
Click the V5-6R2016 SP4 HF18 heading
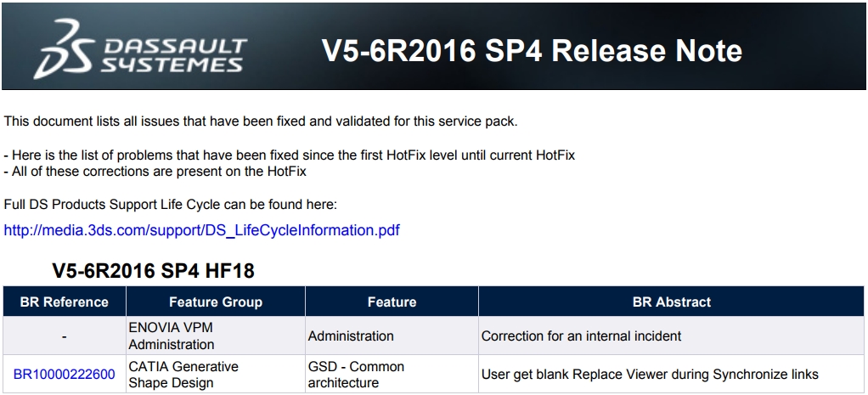click(x=154, y=271)
